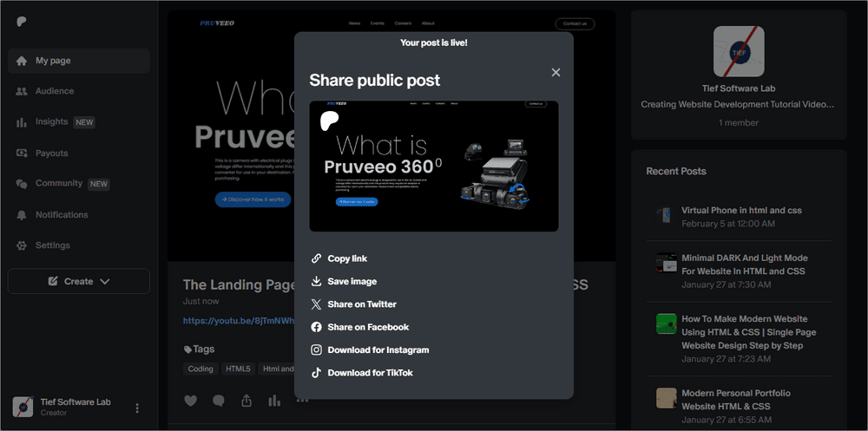Screen dimensions: 868x431
Task: Click the bar chart icon beside Insights
Action: 22,122
